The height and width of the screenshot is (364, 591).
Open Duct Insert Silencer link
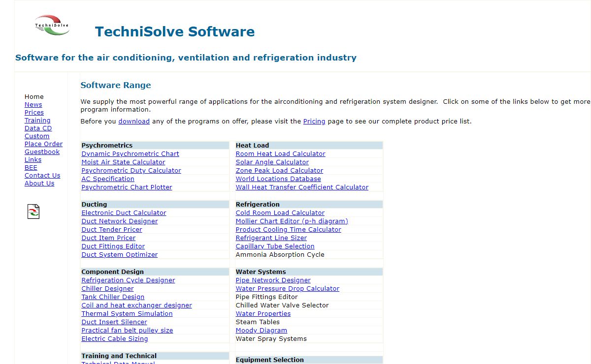pyautogui.click(x=114, y=322)
